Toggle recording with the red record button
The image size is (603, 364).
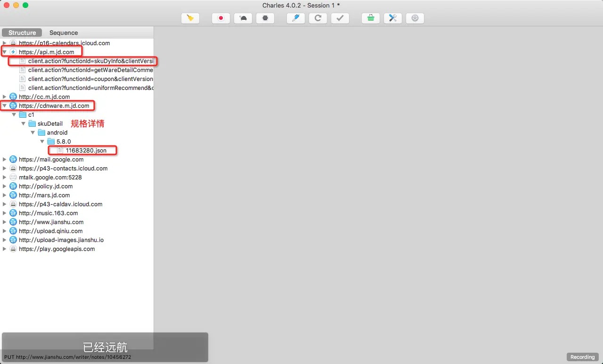(220, 18)
